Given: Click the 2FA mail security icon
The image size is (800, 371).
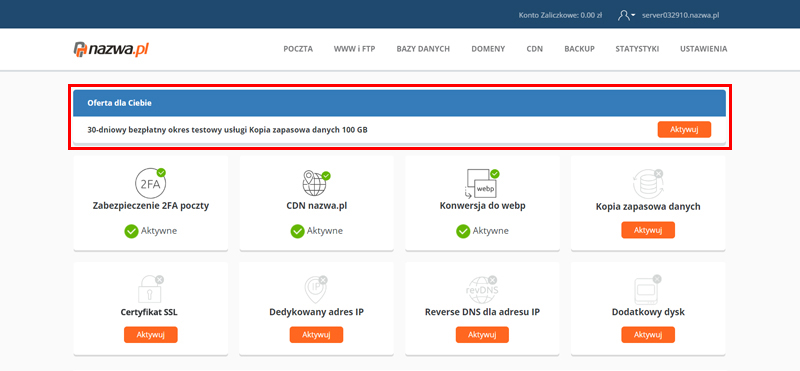Looking at the screenshot, I should 151,183.
